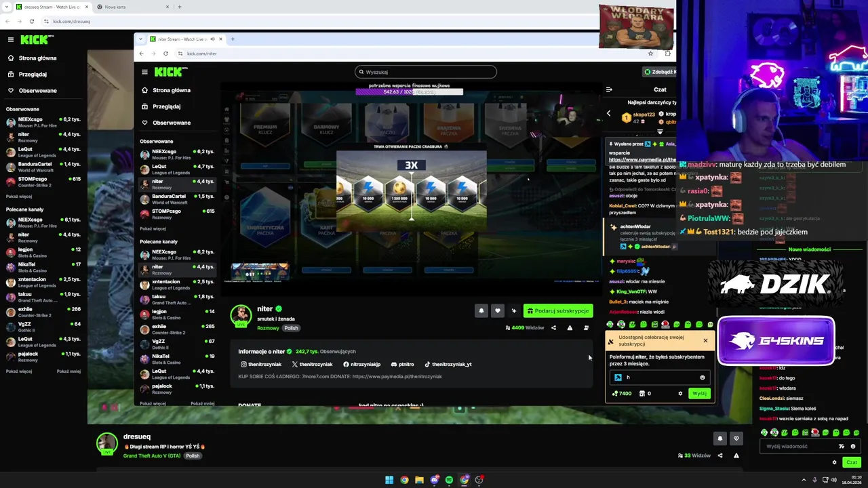Report niter stream with warning triangle icon
868x488 pixels.
point(570,328)
